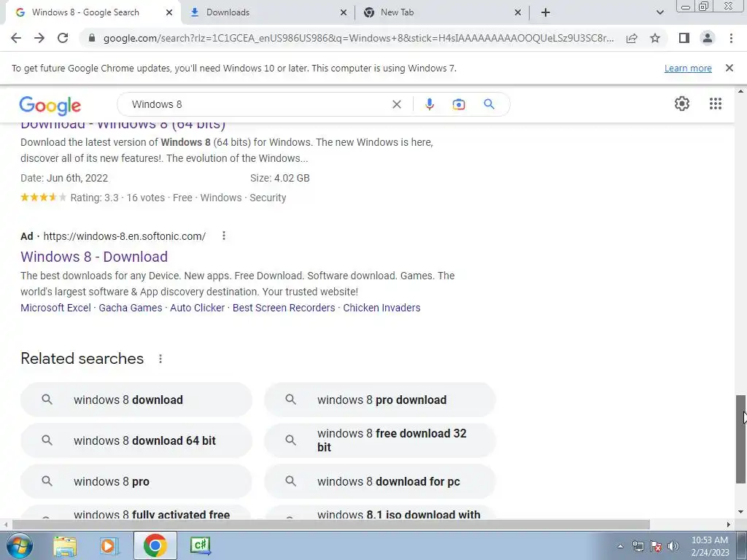Select the Windows 8 - Google Search tab

point(93,13)
